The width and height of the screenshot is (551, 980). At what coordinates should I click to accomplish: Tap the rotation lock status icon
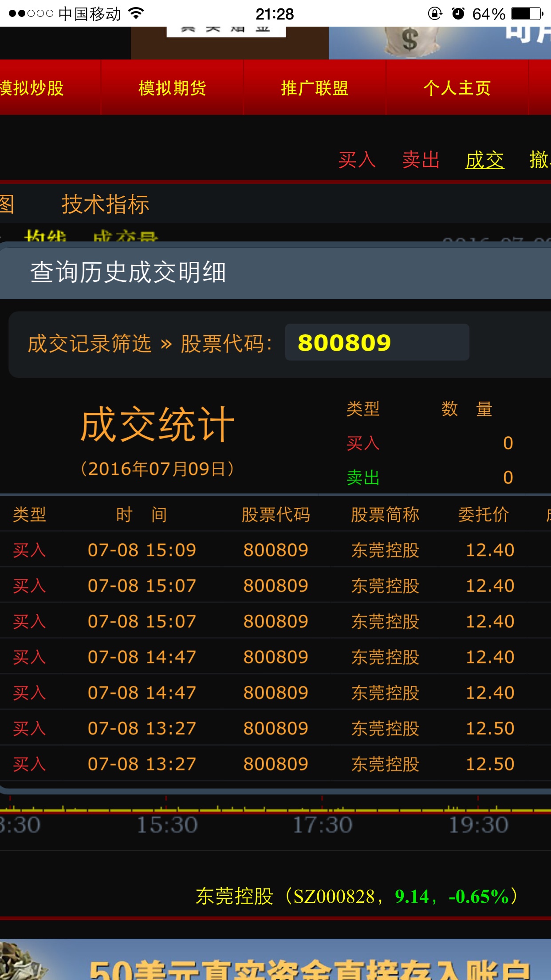coord(435,14)
